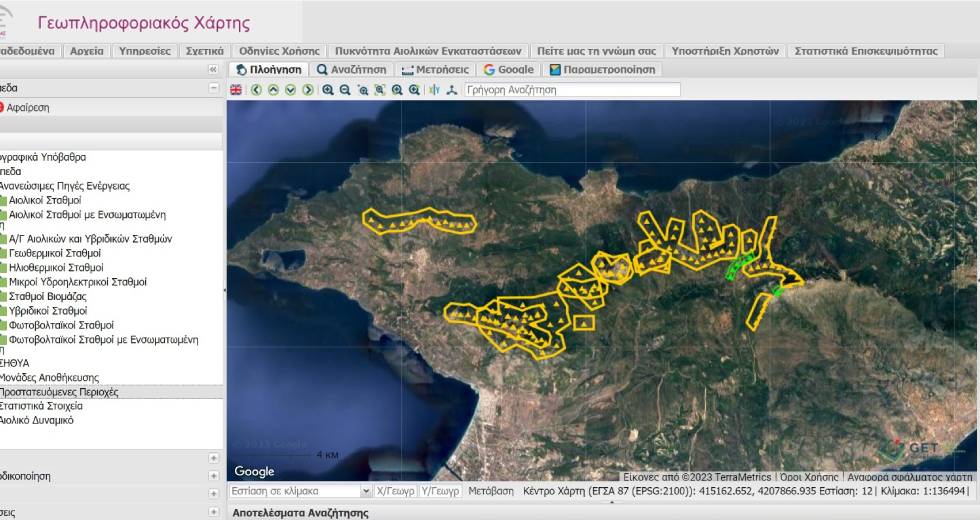The height and width of the screenshot is (520, 980).
Task: Select Μικροί Υδροηλεκτρικοί Σταθμοί layer
Action: coord(78,282)
